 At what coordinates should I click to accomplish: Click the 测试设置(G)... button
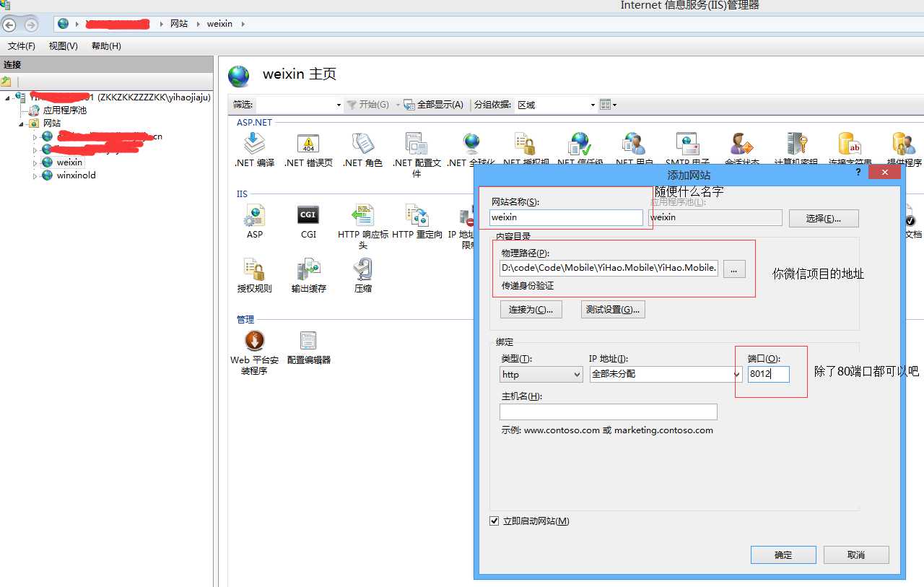(613, 310)
